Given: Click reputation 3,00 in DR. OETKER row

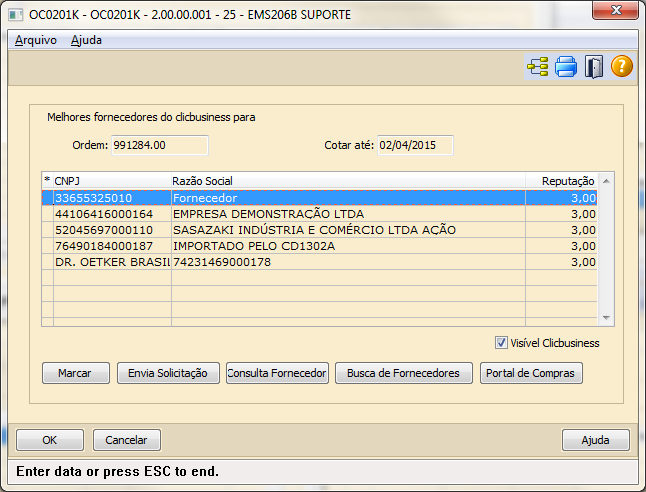Looking at the screenshot, I should [x=561, y=262].
